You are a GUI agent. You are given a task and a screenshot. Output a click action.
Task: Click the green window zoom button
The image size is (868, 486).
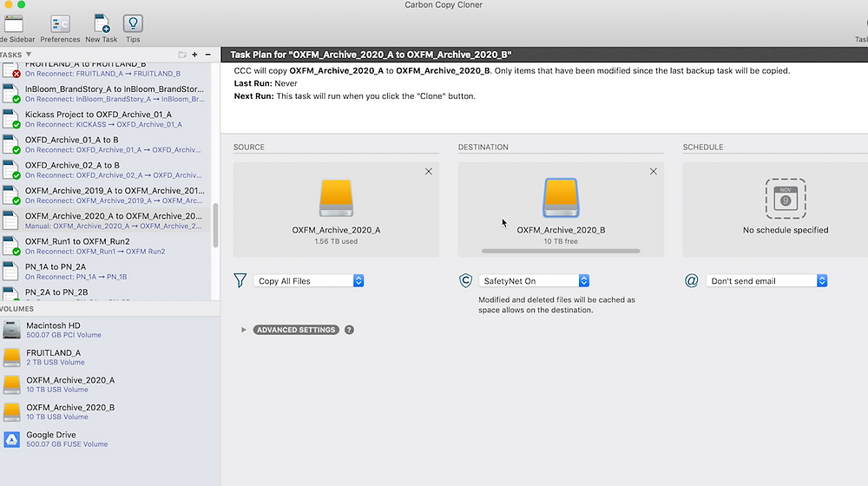click(21, 4)
